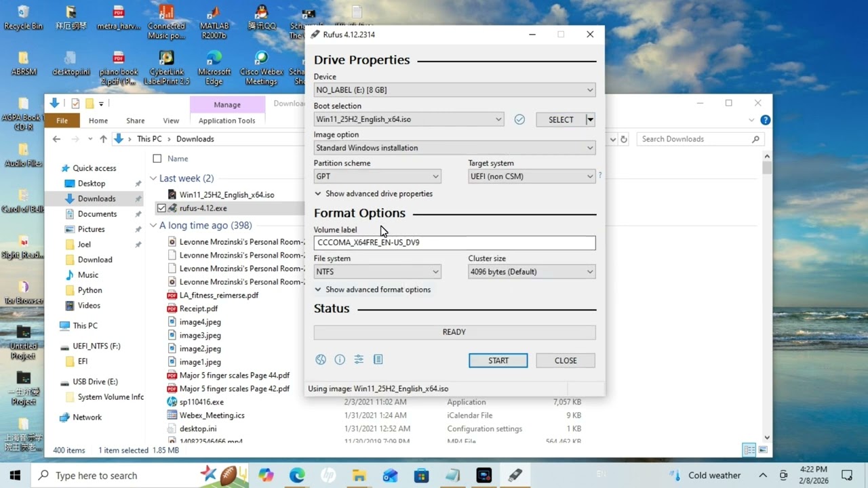Click the Name column header
The image size is (868, 488).
pos(178,159)
